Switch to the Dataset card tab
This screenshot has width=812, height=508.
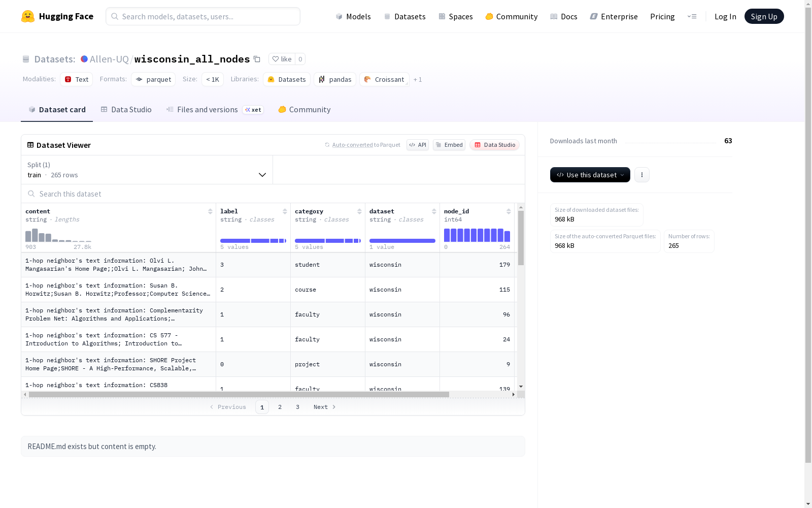tap(57, 110)
